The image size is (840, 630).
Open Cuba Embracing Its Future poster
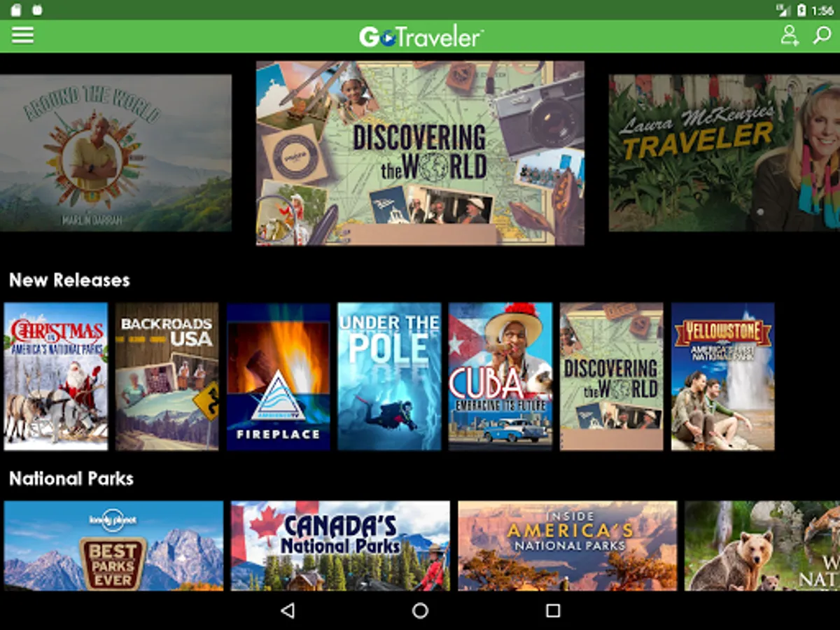(x=500, y=377)
